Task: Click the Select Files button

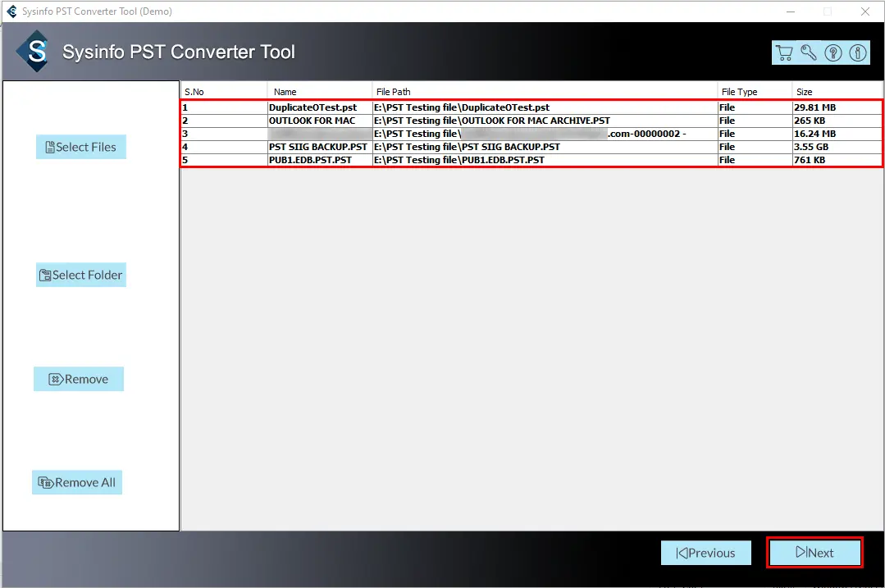Action: point(81,148)
